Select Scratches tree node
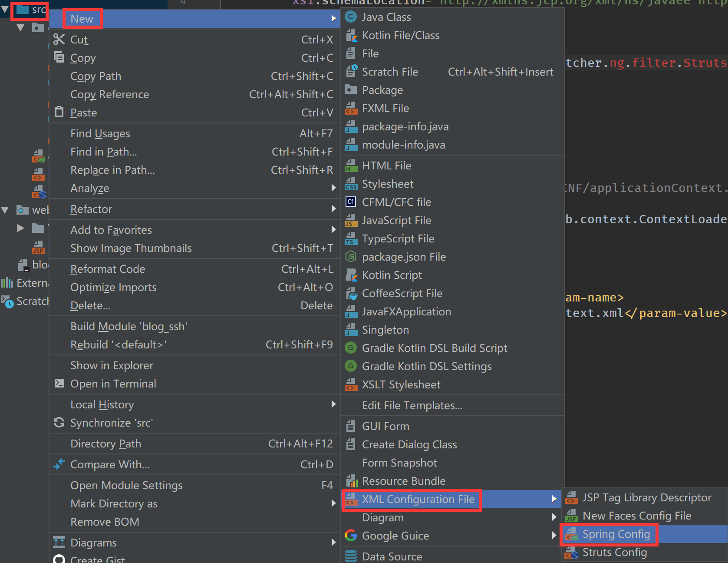728x563 pixels. 25,301
